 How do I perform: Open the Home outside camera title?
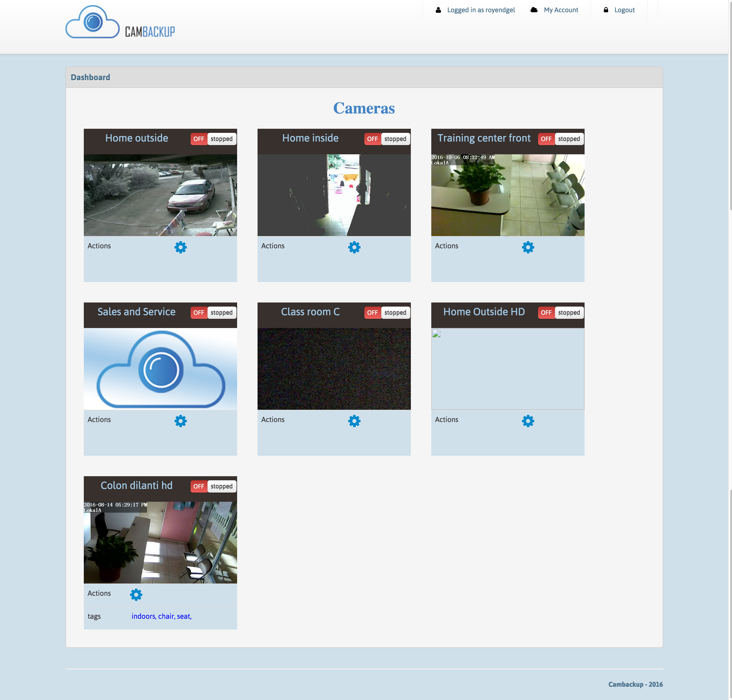point(136,138)
